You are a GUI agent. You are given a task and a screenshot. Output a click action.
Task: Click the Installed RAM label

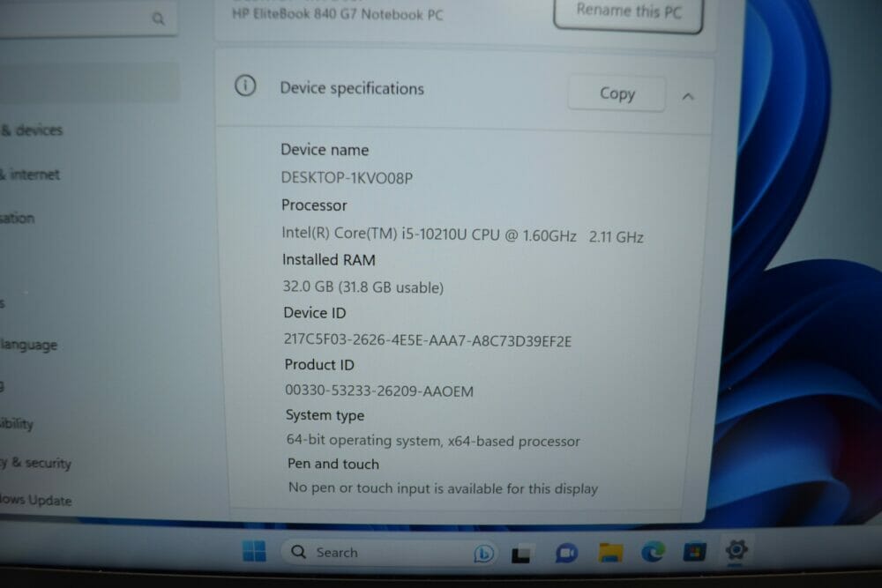[328, 260]
